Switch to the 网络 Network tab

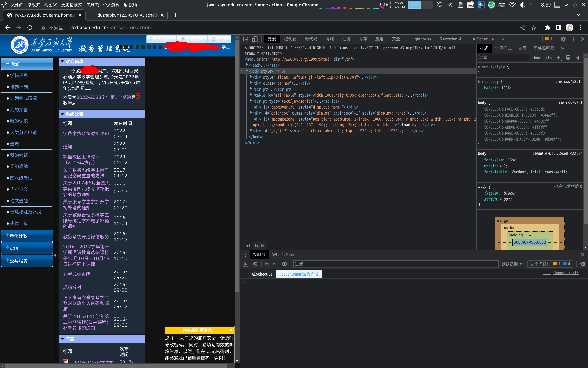(330, 39)
